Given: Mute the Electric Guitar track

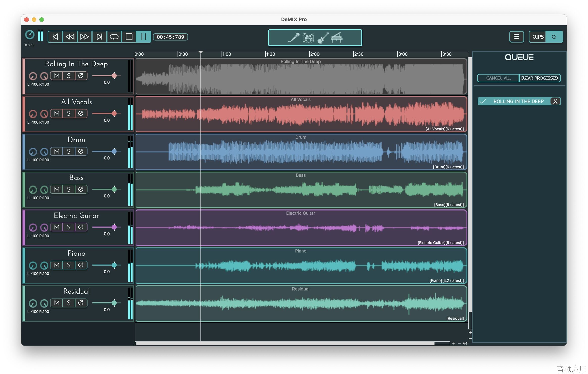Looking at the screenshot, I should point(57,227).
